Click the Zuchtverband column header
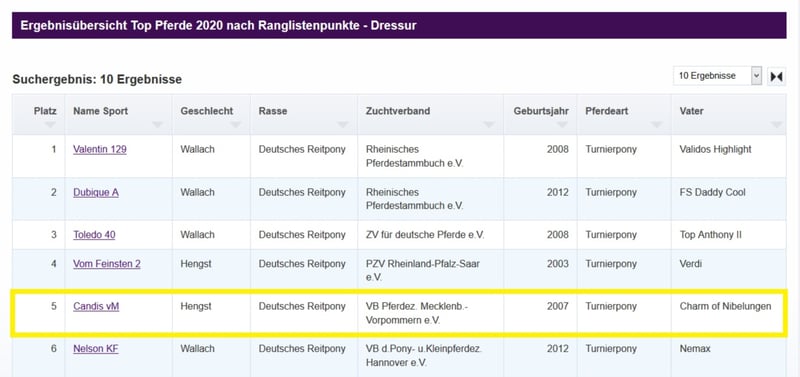The image size is (800, 377). (x=430, y=114)
